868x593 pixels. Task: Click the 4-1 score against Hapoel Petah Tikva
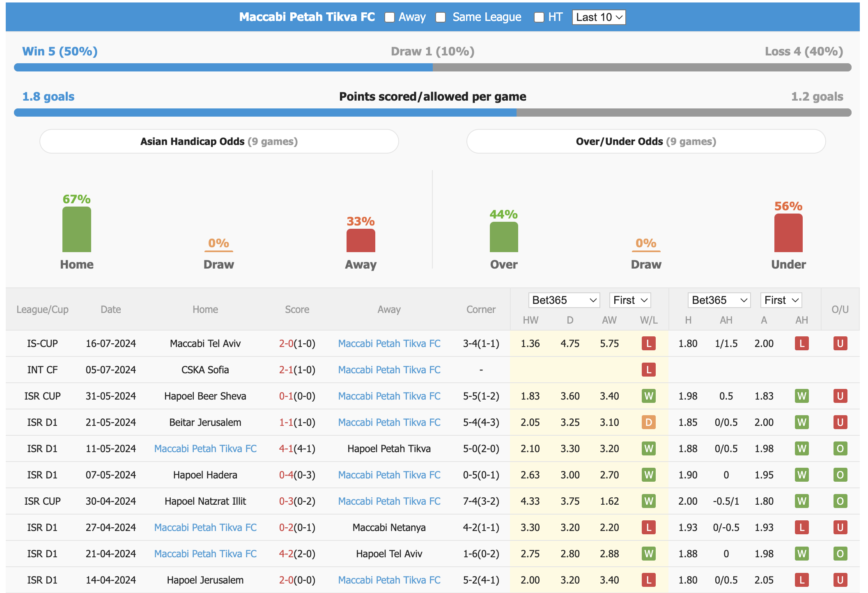point(286,448)
